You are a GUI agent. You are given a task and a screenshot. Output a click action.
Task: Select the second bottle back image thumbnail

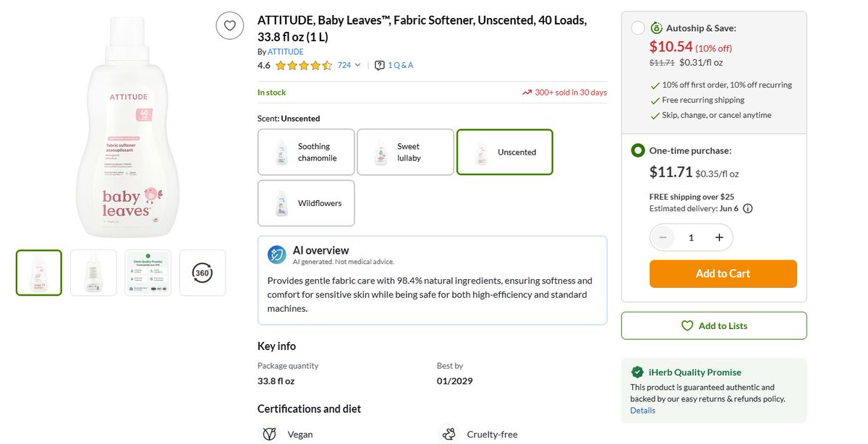pyautogui.click(x=93, y=273)
